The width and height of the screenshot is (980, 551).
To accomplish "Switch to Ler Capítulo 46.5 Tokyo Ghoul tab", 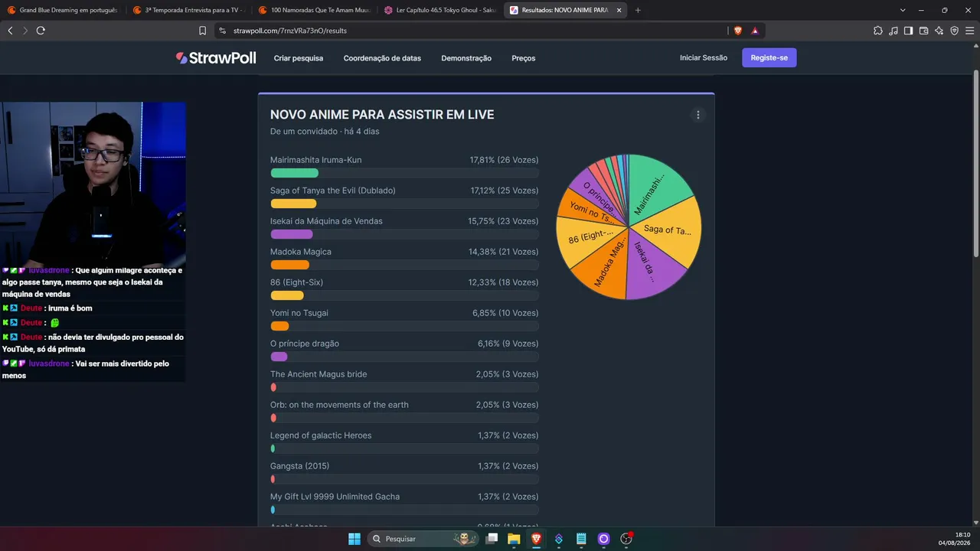I will pyautogui.click(x=440, y=10).
